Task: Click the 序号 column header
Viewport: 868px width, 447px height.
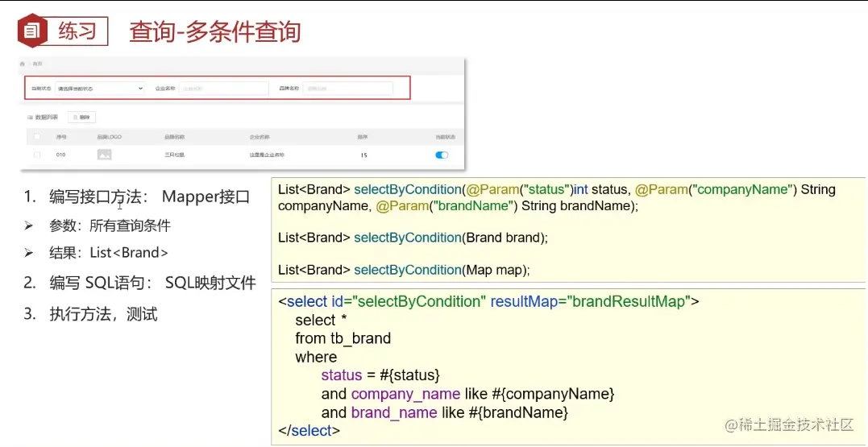Action: pyautogui.click(x=61, y=137)
